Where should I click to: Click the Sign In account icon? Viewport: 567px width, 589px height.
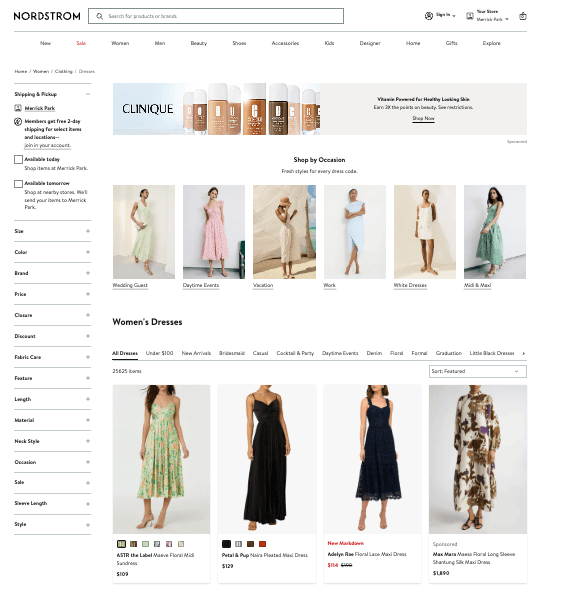coord(429,16)
